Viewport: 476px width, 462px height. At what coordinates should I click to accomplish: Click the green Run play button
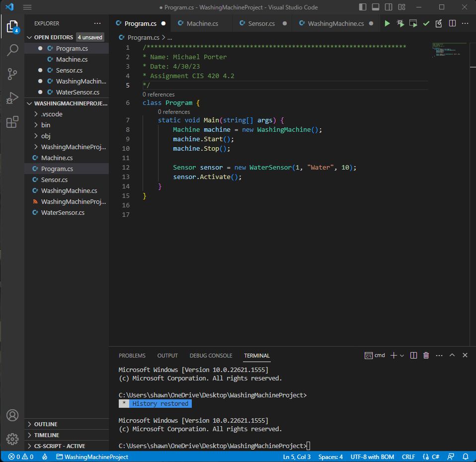[x=387, y=23]
